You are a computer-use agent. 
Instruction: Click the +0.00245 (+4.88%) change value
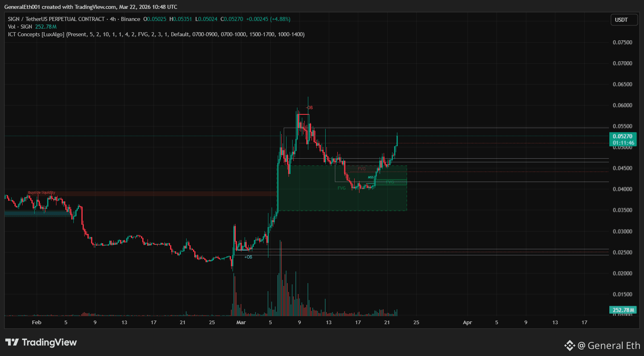click(x=268, y=19)
